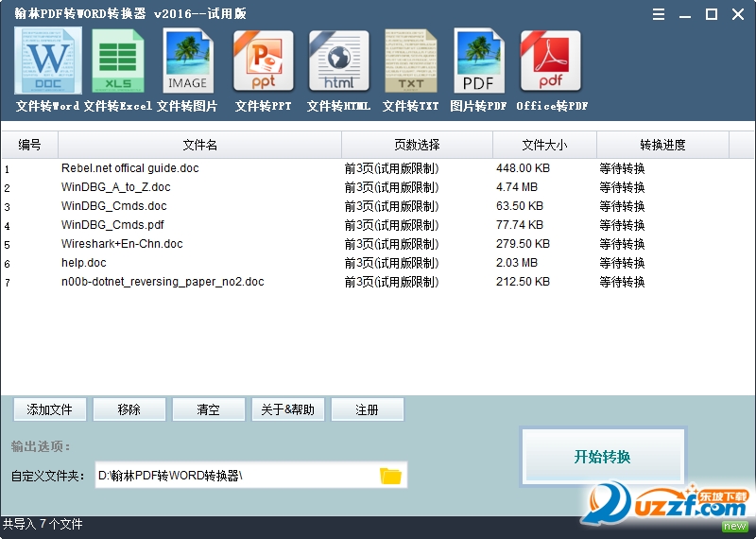Click row number 6 in 编号 column
Image resolution: width=756 pixels, height=539 pixels.
[8, 264]
